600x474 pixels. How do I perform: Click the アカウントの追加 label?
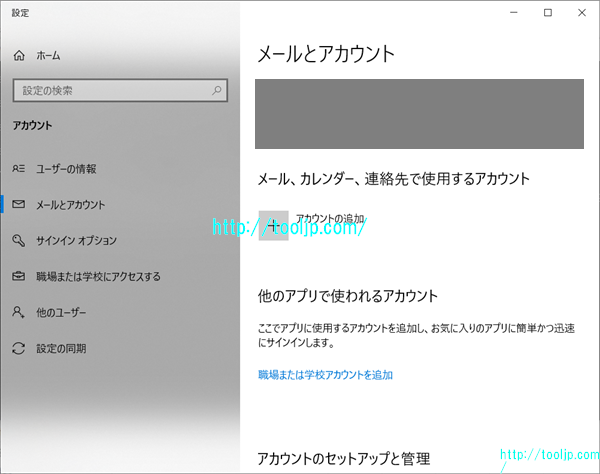(x=330, y=218)
